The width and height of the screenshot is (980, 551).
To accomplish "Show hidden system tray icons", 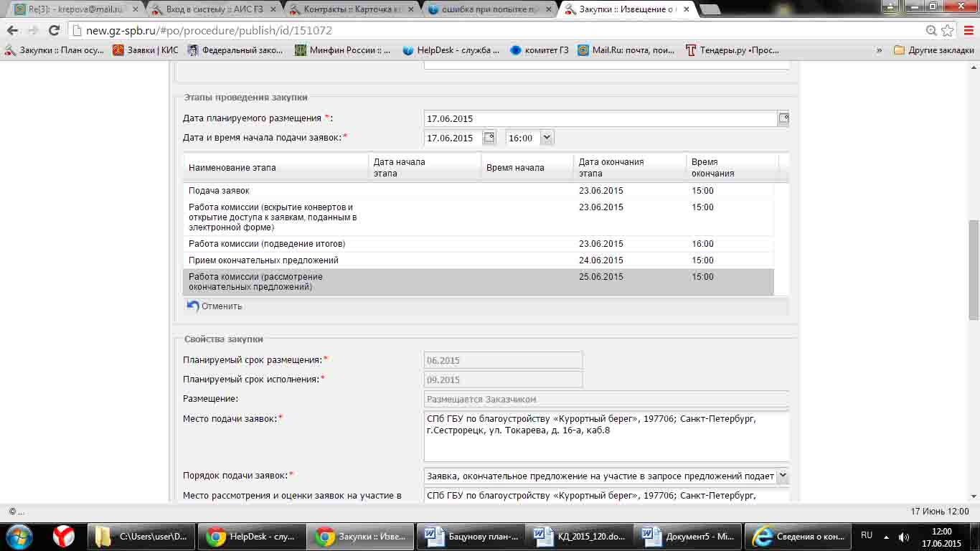I will point(886,537).
